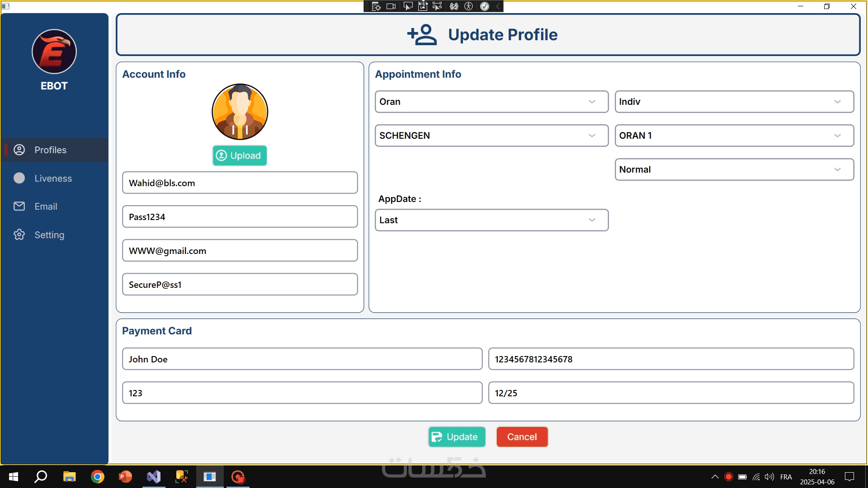Viewport: 868px width, 488px height.
Task: Click the EBOT eagle logo
Action: point(54,52)
